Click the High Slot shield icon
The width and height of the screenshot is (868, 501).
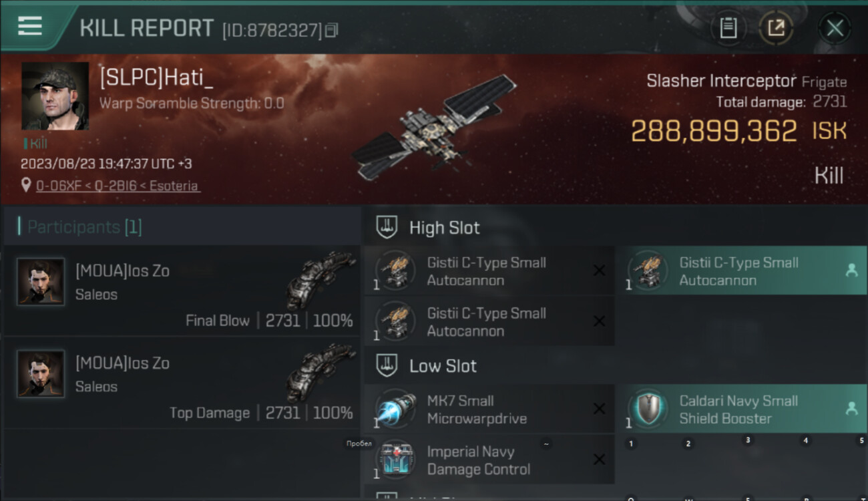pyautogui.click(x=387, y=227)
